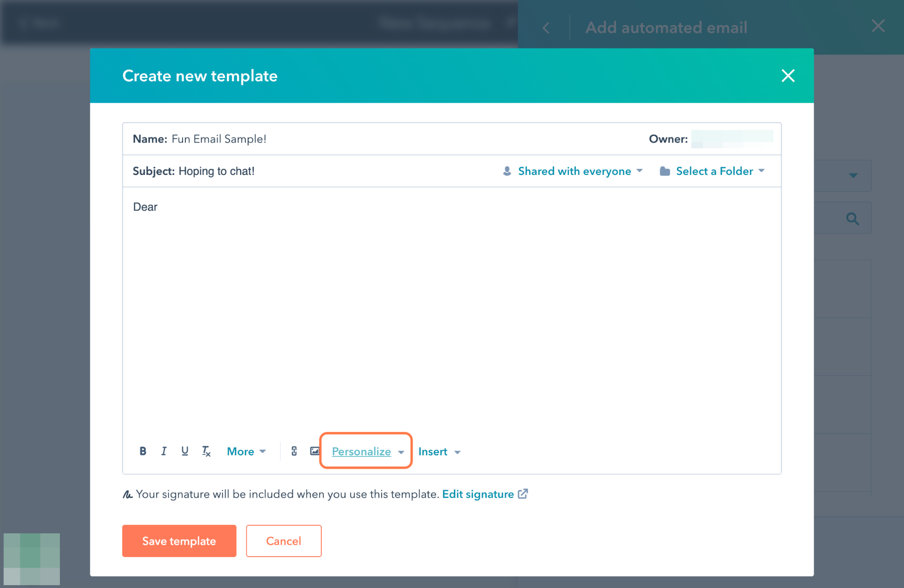The image size is (904, 588).
Task: Open the Edit signature link
Action: click(478, 494)
